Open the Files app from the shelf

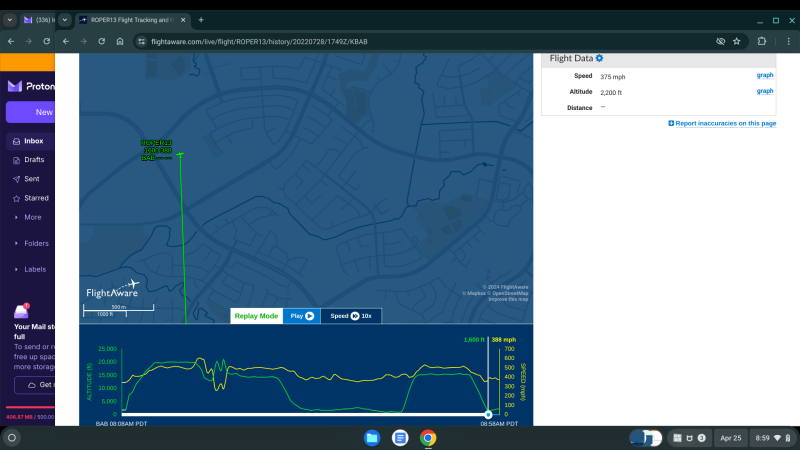[x=372, y=438]
